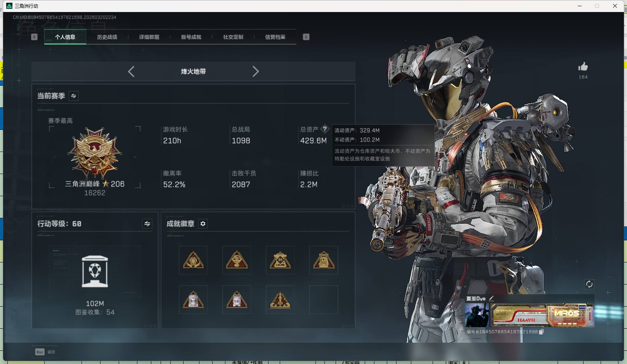Click the 总资产 question mark help icon
This screenshot has width=627, height=364.
(x=325, y=129)
